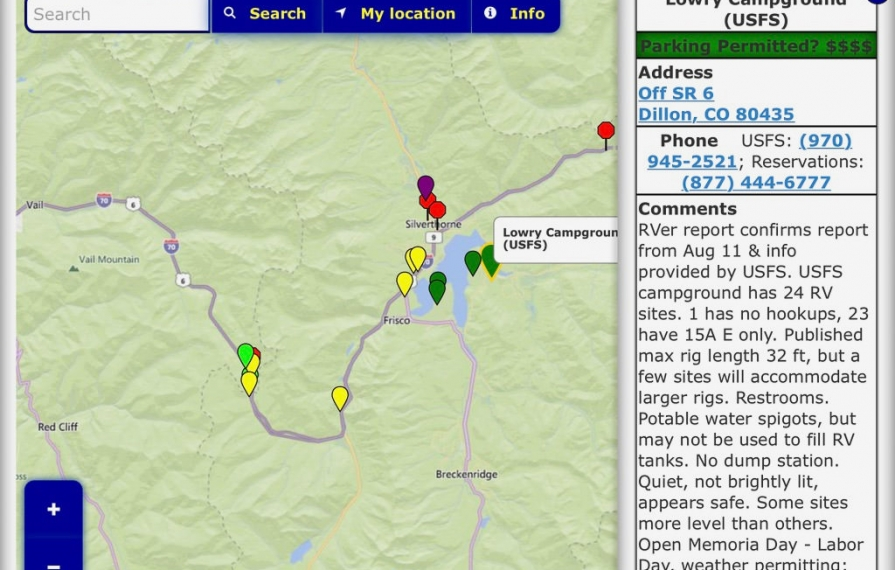This screenshot has width=895, height=570.
Task: Select the red pin at Silverthorne
Action: click(437, 211)
